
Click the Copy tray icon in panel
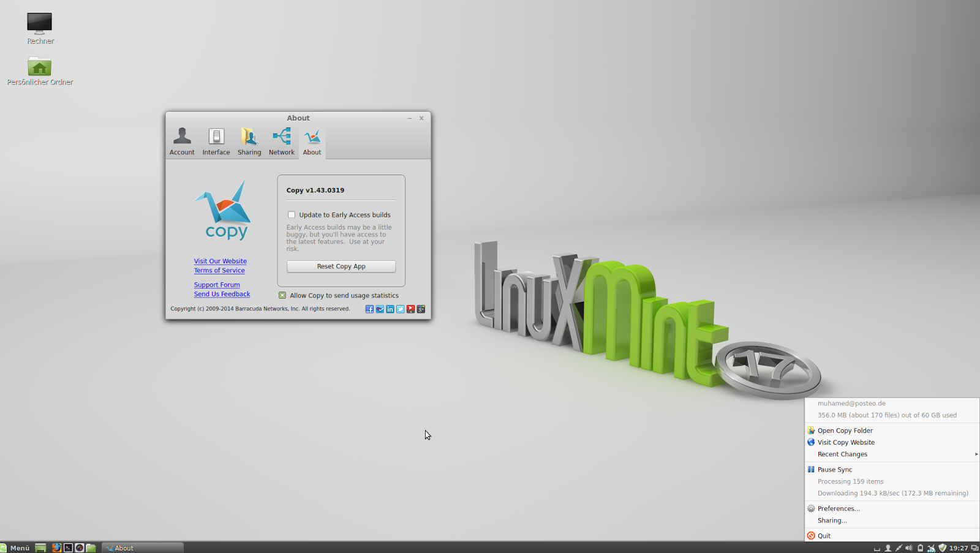[931, 548]
